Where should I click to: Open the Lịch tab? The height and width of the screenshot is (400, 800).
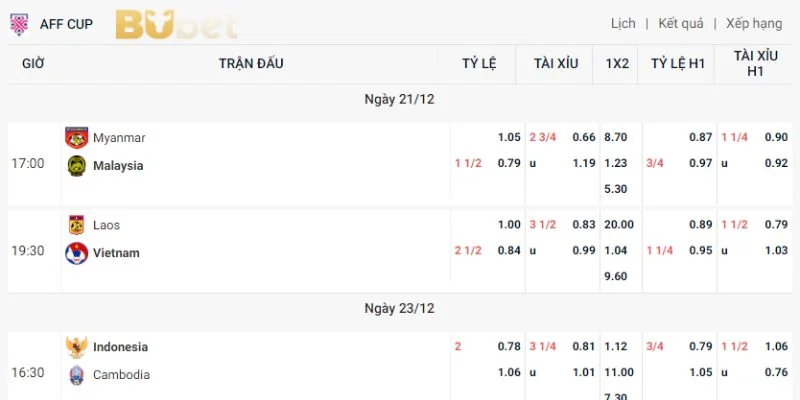[x=623, y=23]
